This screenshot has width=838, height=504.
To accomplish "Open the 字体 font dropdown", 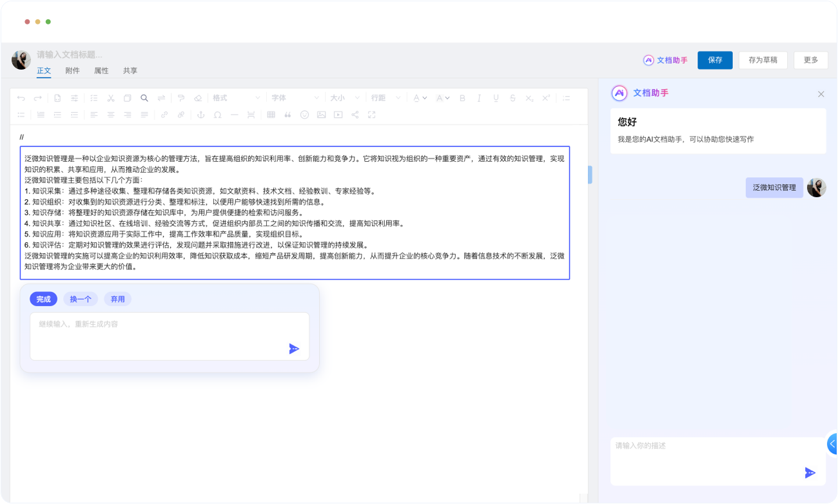I will click(295, 98).
